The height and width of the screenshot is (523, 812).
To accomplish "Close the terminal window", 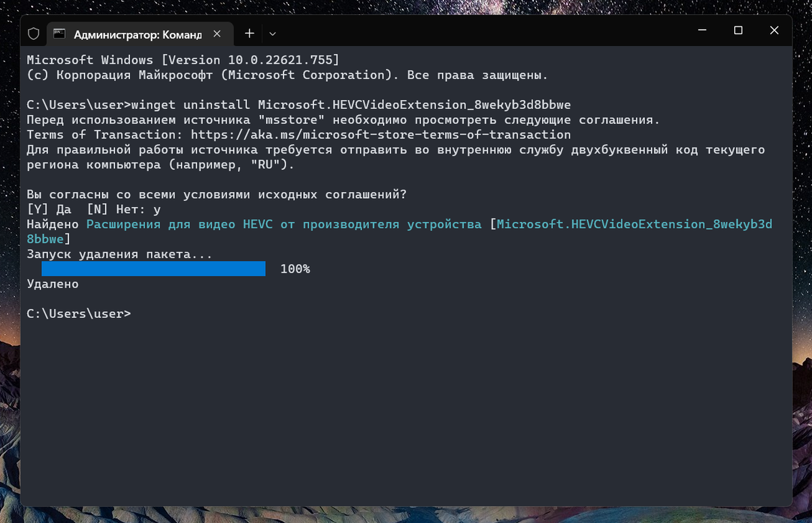I will [774, 30].
